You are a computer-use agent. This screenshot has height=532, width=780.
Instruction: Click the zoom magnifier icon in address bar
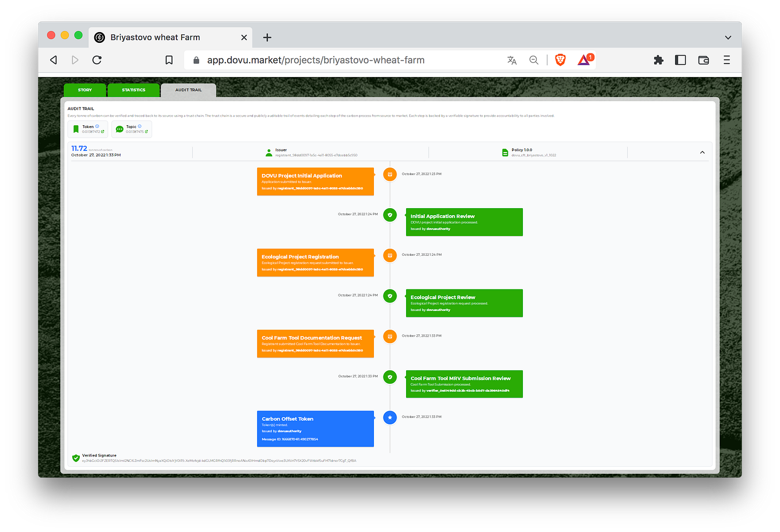pos(534,60)
